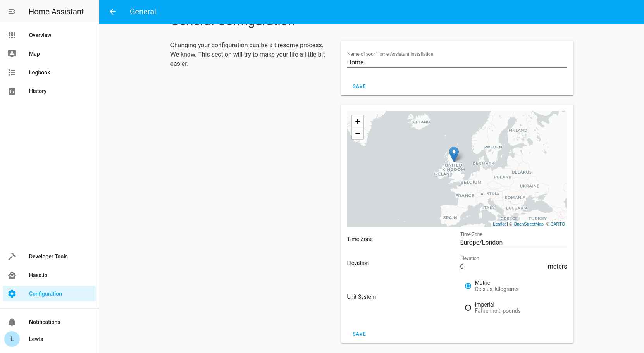Collapse the sidebar with the hamburger icon
Viewport: 644px width, 353px height.
(x=12, y=12)
